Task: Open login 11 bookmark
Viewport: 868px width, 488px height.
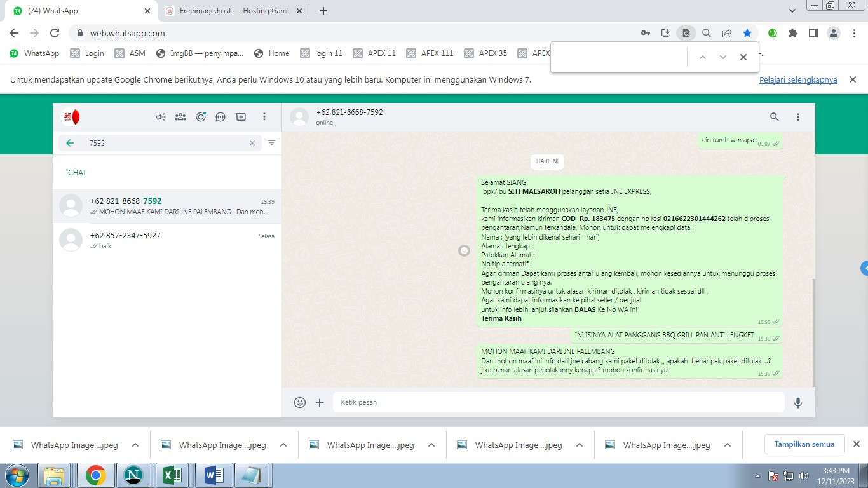Action: (321, 53)
